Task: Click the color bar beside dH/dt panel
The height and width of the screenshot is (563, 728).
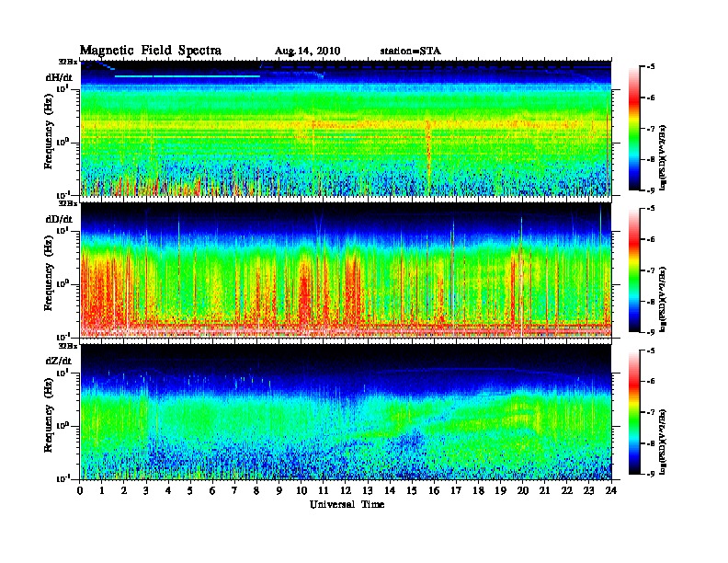Action: point(634,129)
